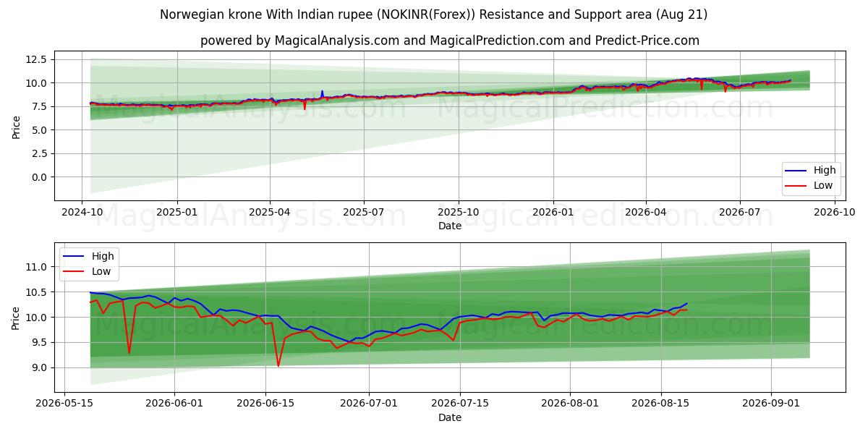
Task: Click the upper chart x-axis label 2024-10
Action: pyautogui.click(x=81, y=211)
